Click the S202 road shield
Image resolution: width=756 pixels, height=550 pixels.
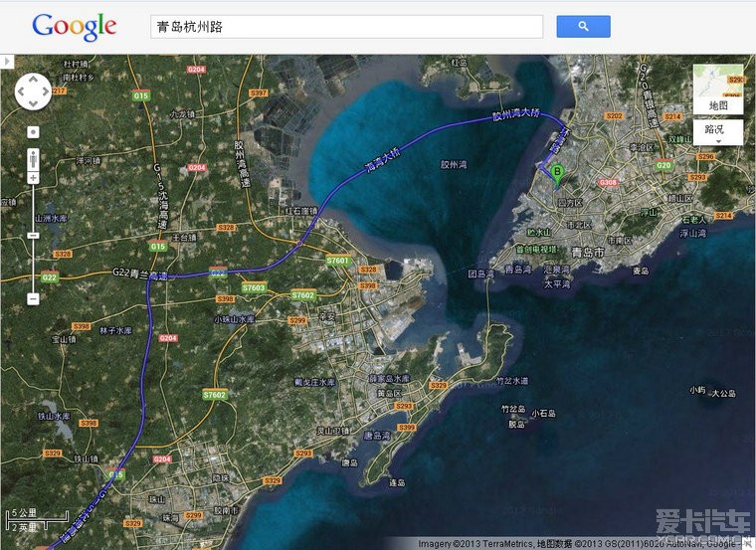click(x=615, y=115)
